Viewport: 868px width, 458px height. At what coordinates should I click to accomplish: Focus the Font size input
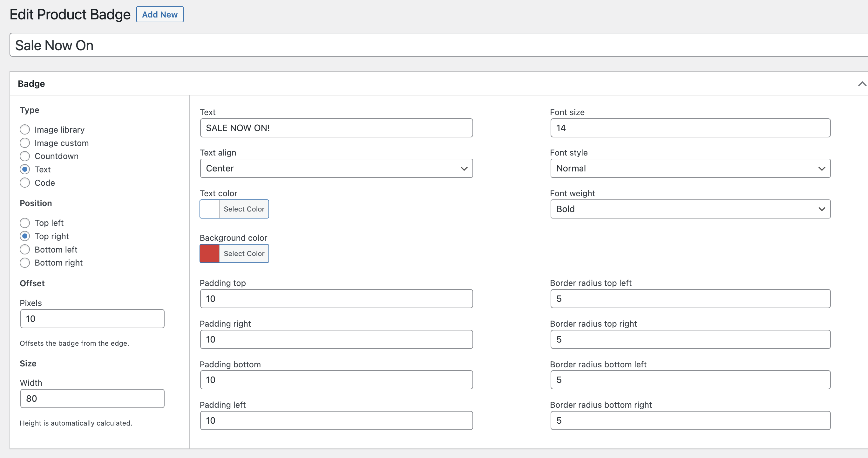click(x=690, y=128)
